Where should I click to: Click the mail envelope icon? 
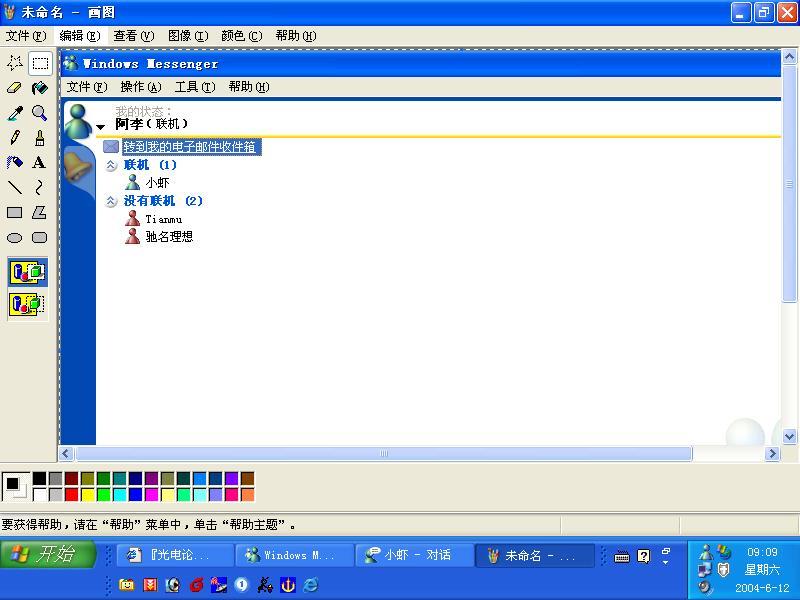point(111,147)
